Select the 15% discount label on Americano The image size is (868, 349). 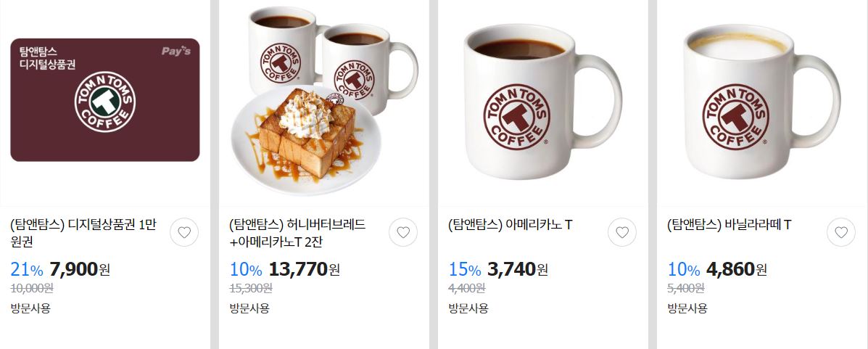464,270
